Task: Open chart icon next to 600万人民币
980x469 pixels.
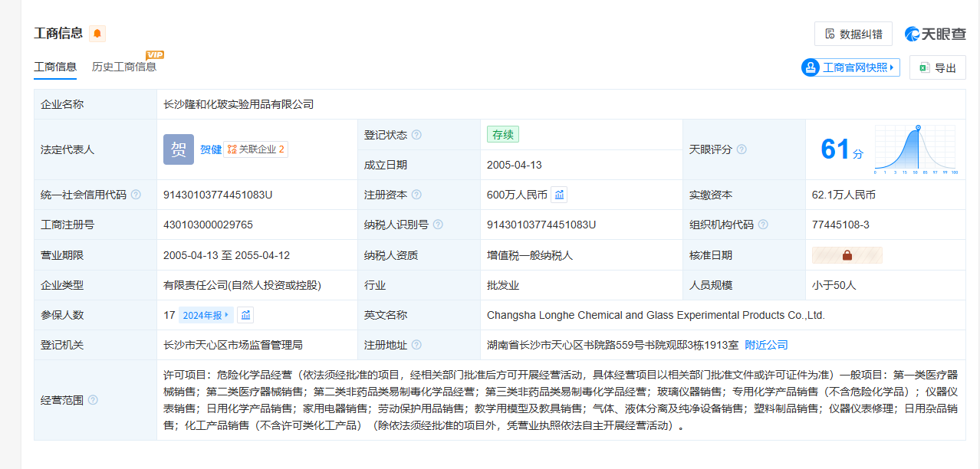Action: 560,195
